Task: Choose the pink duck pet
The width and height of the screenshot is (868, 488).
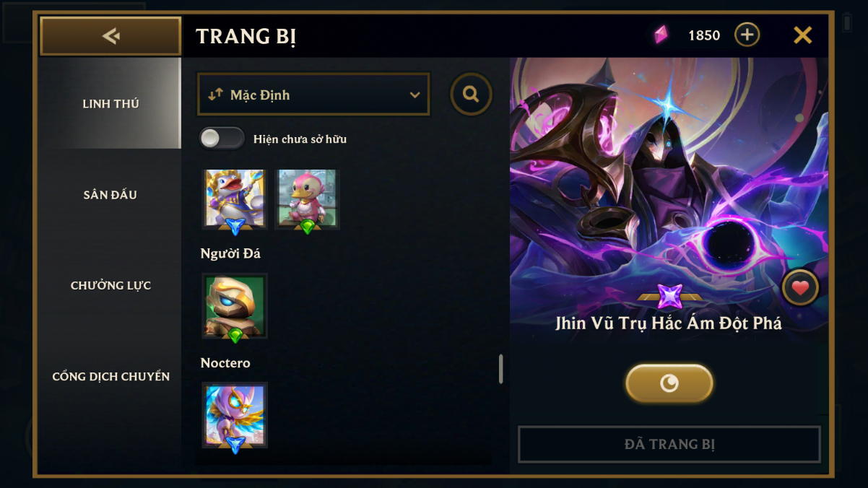Action: tap(307, 200)
